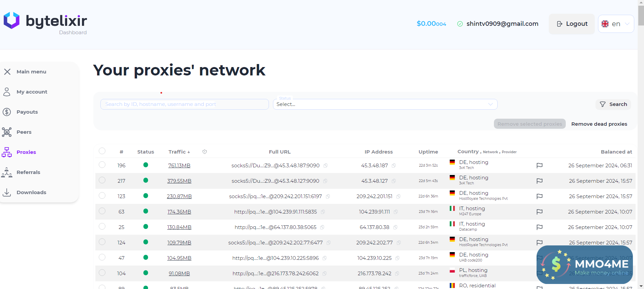Select the checkbox for proxy 47
644x289 pixels.
[x=102, y=257]
